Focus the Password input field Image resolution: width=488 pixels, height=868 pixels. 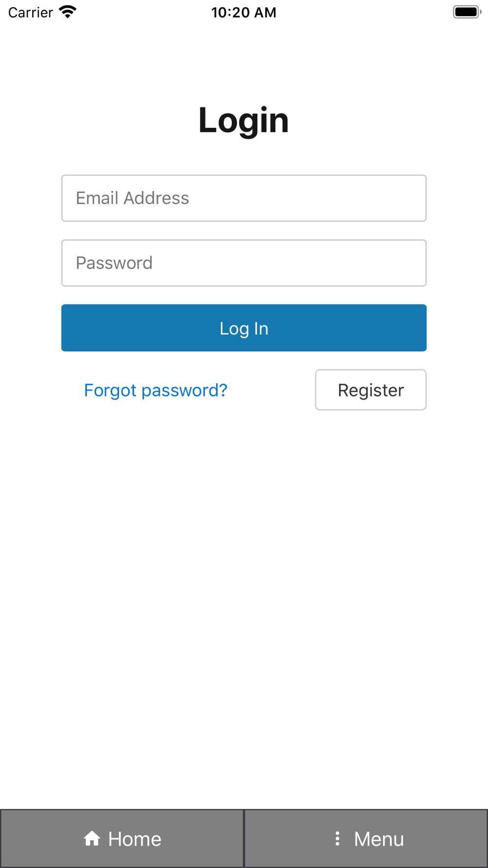point(244,263)
